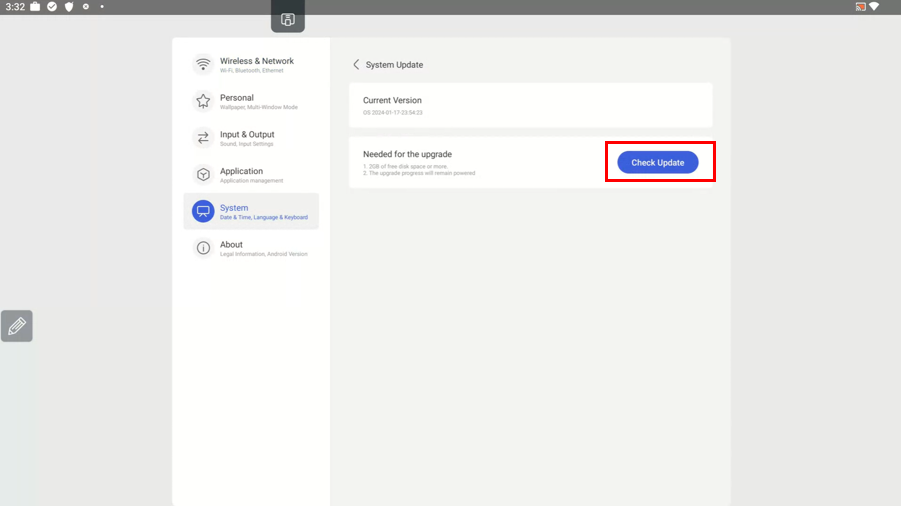This screenshot has width=901, height=507.
Task: Click the Wireless & Network Wi-Fi sidebar icon
Action: 203,65
